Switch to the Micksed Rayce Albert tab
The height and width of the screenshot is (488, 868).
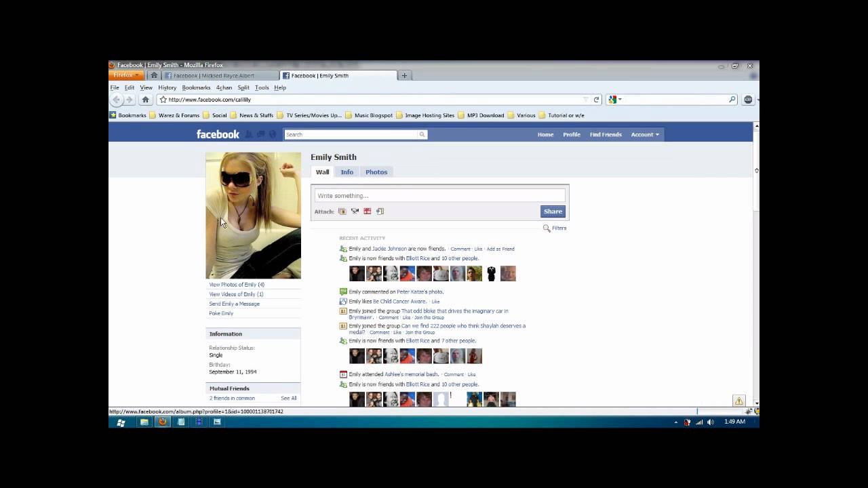click(x=221, y=75)
